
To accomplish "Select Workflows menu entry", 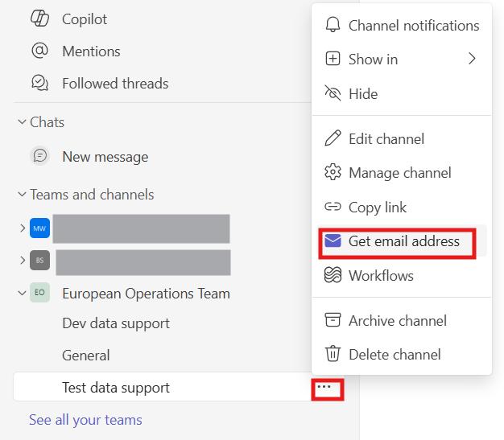I will coord(402,275).
